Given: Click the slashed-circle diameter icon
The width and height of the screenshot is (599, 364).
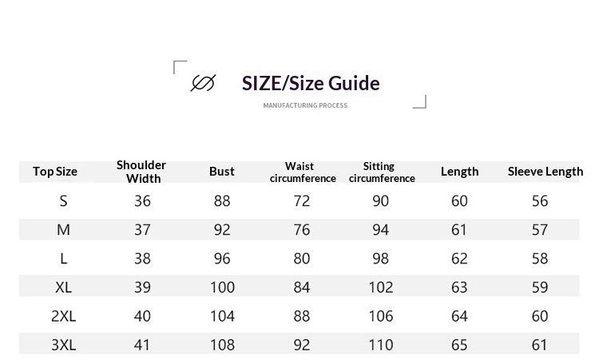Looking at the screenshot, I should pyautogui.click(x=203, y=83).
